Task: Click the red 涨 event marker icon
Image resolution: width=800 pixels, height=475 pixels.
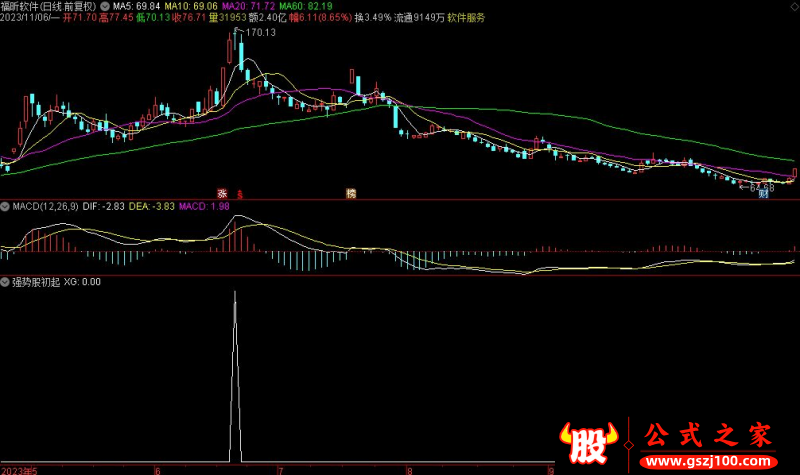Action: coord(222,193)
